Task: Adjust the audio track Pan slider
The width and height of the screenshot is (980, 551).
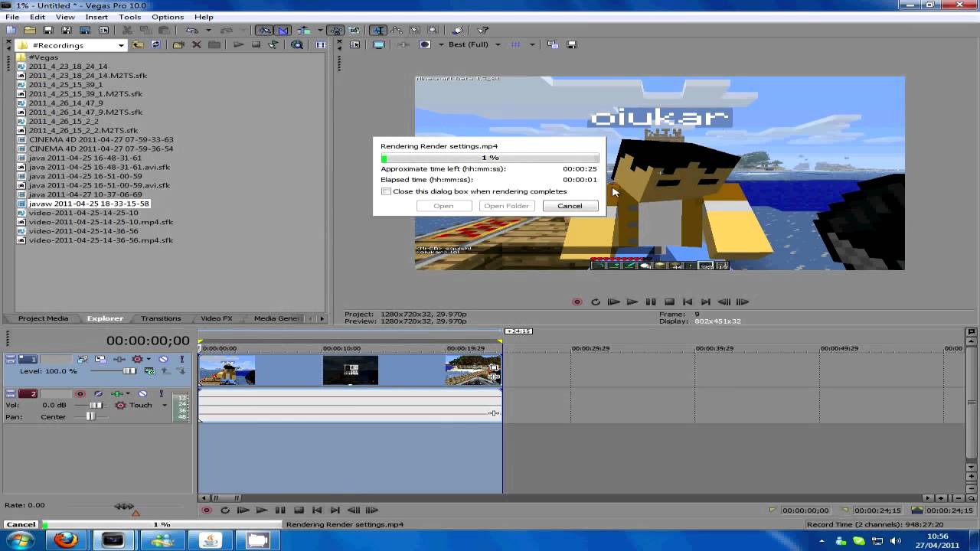Action: 90,416
